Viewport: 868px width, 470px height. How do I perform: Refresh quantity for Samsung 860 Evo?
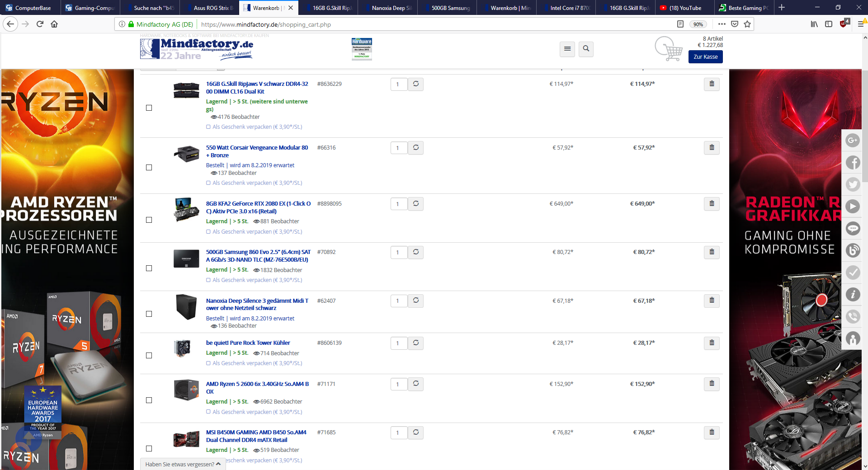[x=415, y=252]
